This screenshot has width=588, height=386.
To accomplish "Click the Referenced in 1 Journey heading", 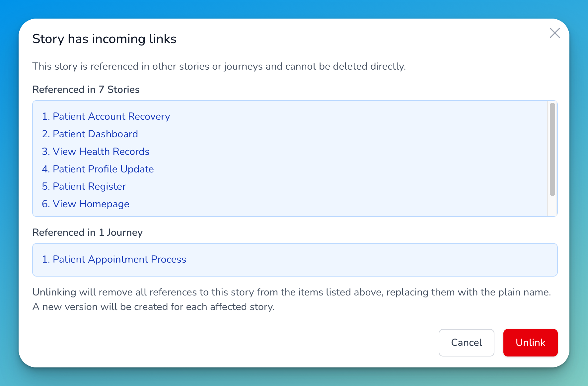I will tap(87, 232).
